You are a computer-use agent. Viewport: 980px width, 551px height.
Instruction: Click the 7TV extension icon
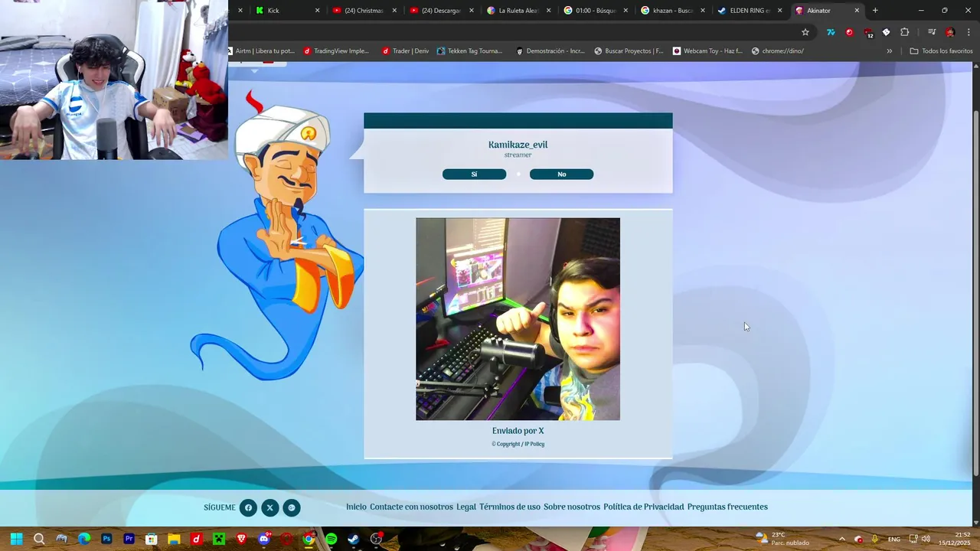coord(831,32)
